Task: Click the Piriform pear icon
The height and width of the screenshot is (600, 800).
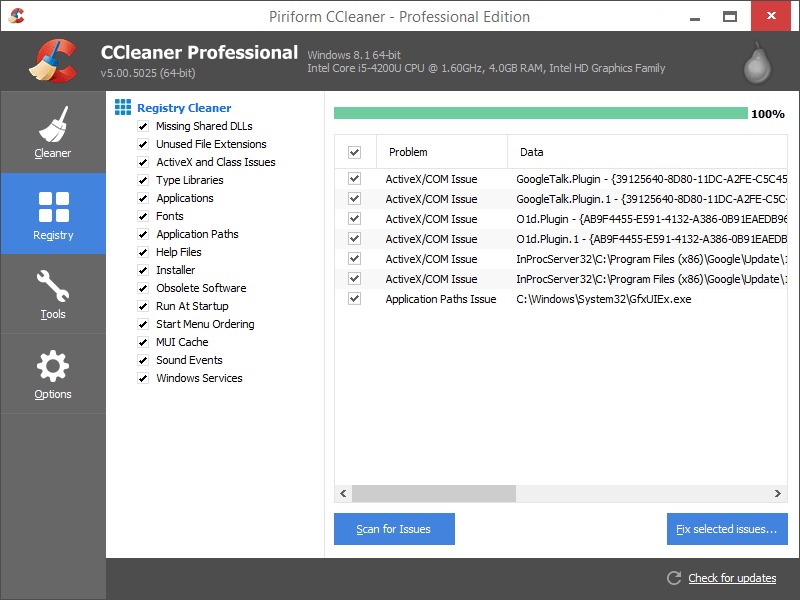Action: (x=759, y=63)
